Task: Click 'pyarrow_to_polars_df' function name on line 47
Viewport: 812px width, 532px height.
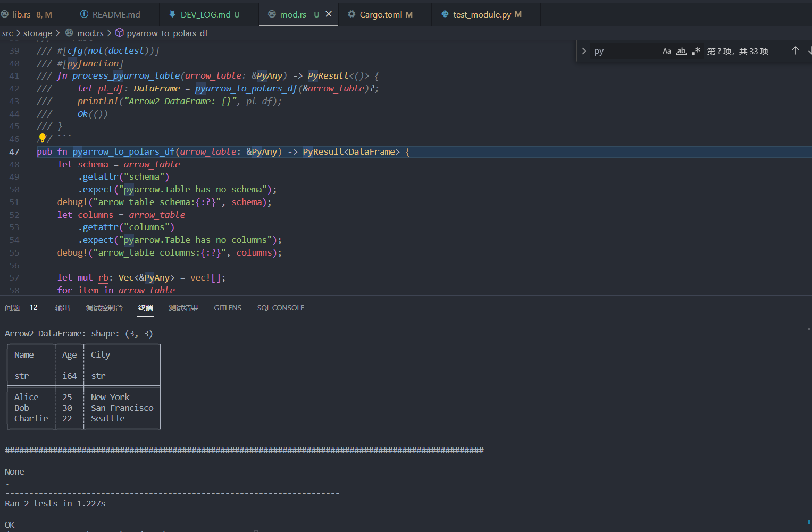Action: pyautogui.click(x=124, y=151)
